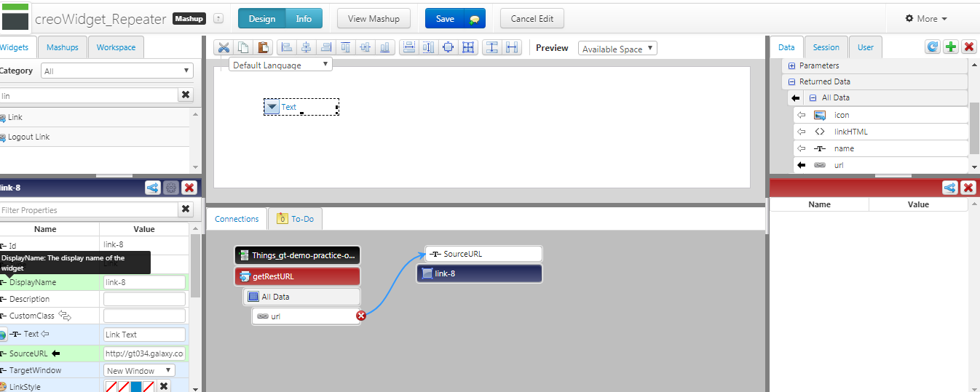This screenshot has height=392, width=980.
Task: Click the DisplayName value field
Action: [144, 282]
